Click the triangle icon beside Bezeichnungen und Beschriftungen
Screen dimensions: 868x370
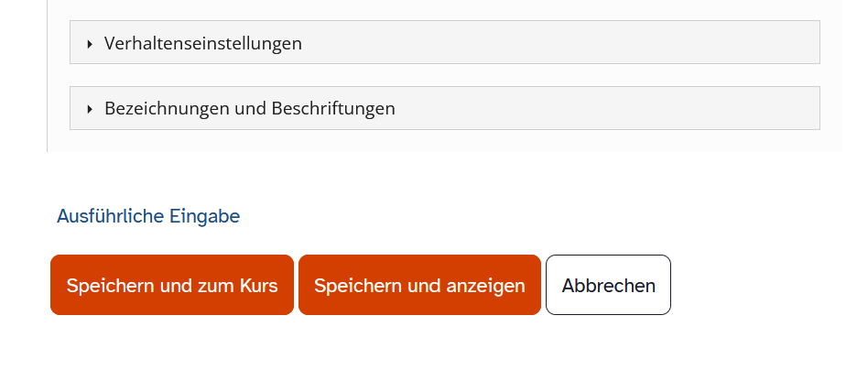point(90,109)
